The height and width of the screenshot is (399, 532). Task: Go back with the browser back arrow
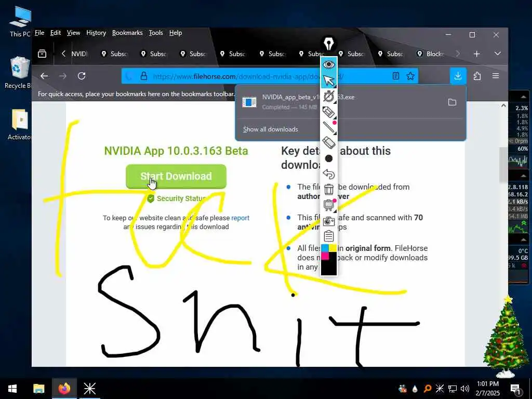pyautogui.click(x=44, y=76)
